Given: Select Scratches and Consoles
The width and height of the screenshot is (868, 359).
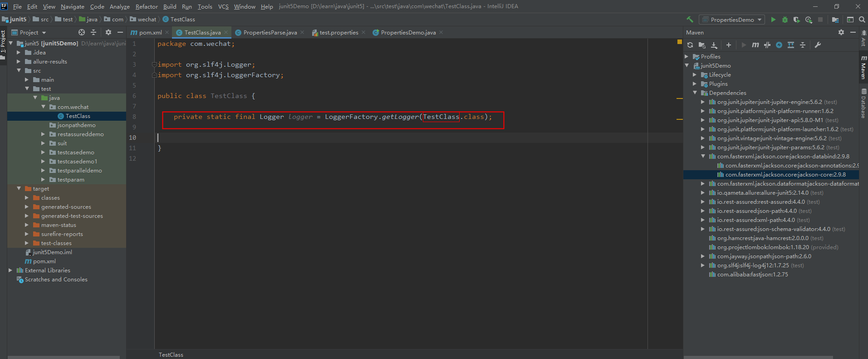Looking at the screenshot, I should point(56,279).
